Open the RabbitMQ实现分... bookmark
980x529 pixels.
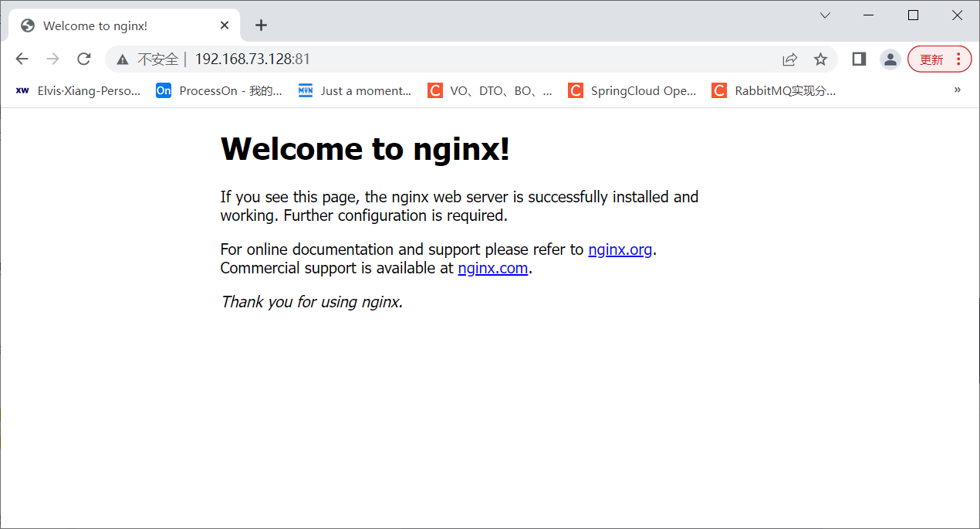click(774, 90)
